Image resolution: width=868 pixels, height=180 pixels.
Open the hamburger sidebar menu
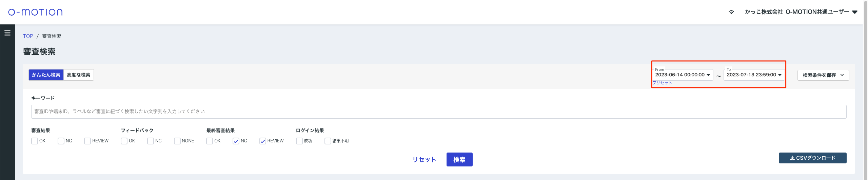(x=7, y=33)
